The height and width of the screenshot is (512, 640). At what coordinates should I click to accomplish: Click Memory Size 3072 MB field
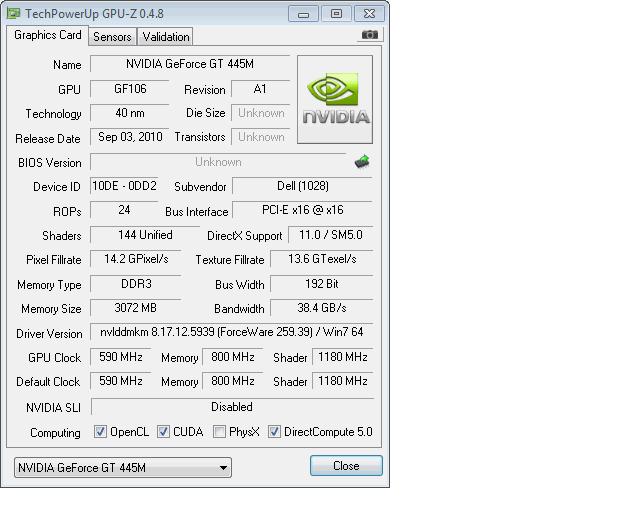coord(136,308)
